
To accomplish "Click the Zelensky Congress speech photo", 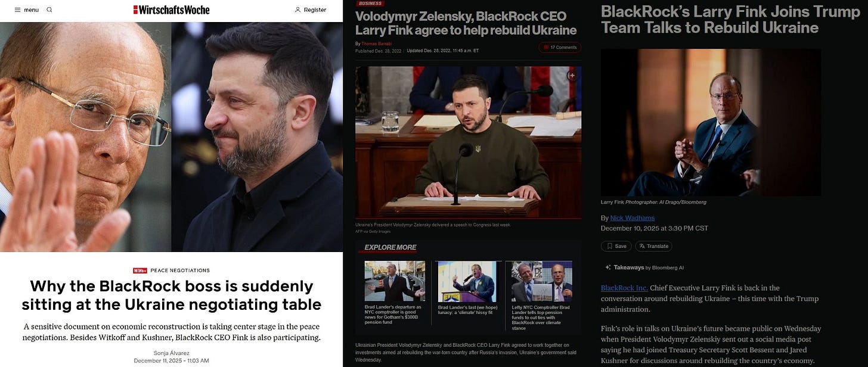I will tap(468, 142).
